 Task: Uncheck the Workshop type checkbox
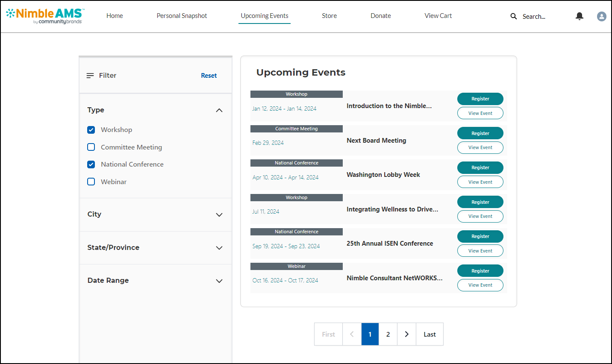click(x=91, y=130)
